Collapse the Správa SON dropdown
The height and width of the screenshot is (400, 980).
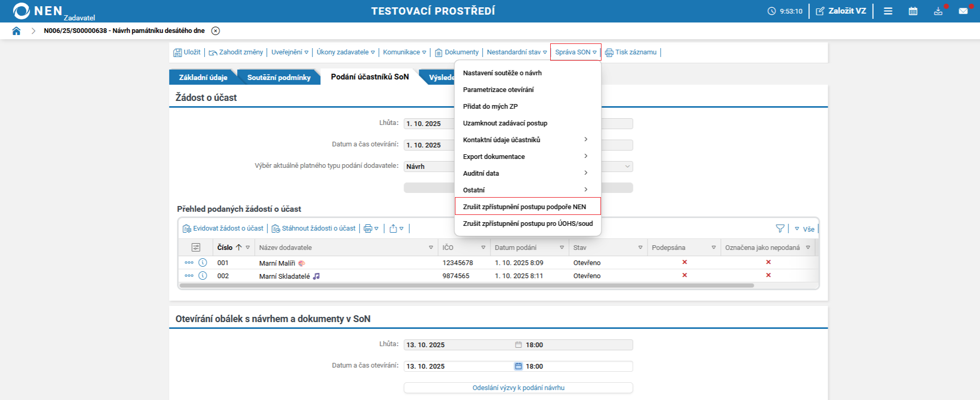click(x=576, y=52)
